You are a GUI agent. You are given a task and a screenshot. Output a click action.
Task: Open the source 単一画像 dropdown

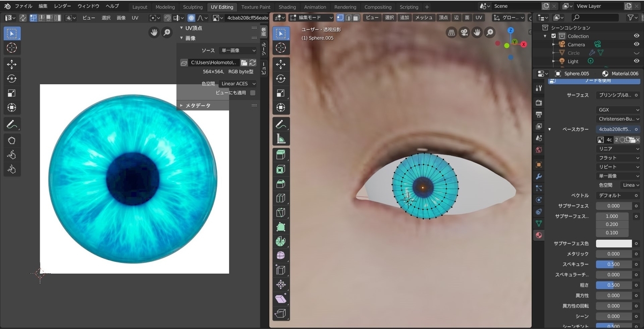[x=238, y=50]
